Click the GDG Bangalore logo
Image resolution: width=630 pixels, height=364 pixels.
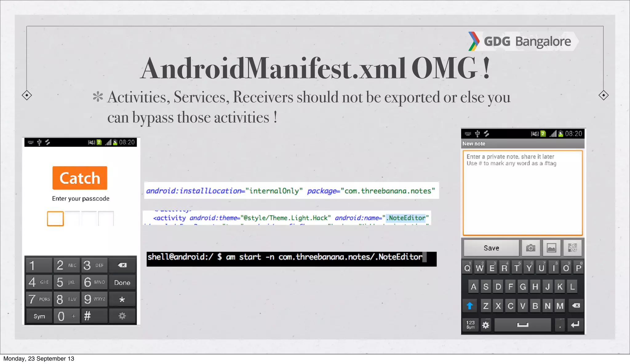pyautogui.click(x=521, y=41)
